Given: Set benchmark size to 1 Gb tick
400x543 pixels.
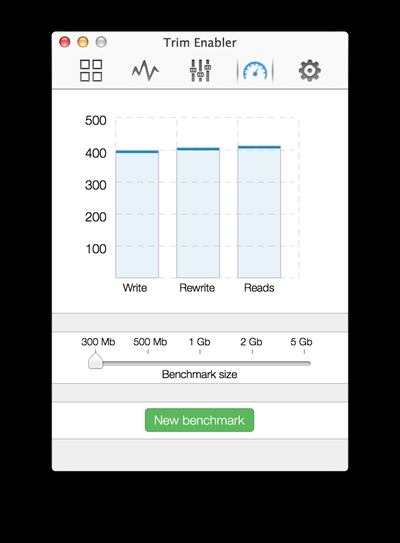Looking at the screenshot, I should pyautogui.click(x=200, y=352).
